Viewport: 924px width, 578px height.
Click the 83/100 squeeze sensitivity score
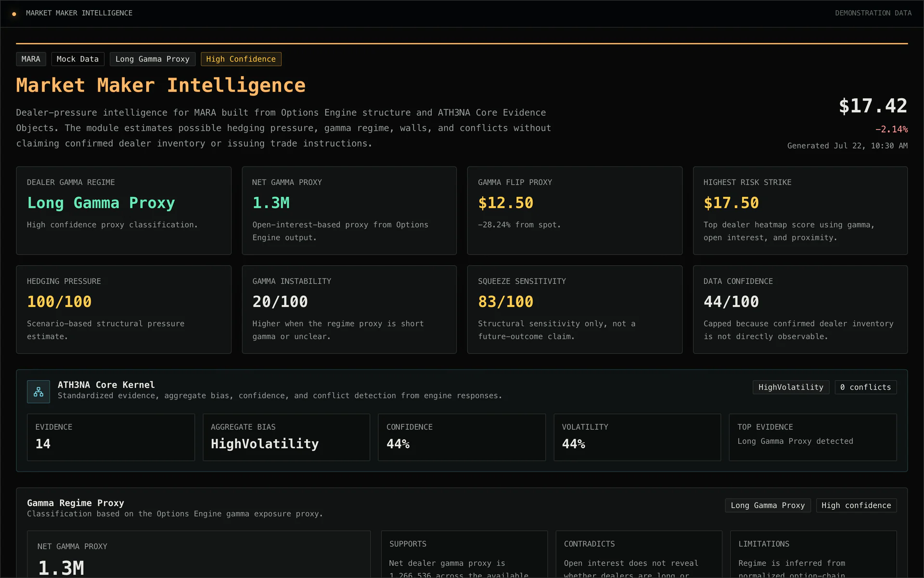click(505, 302)
